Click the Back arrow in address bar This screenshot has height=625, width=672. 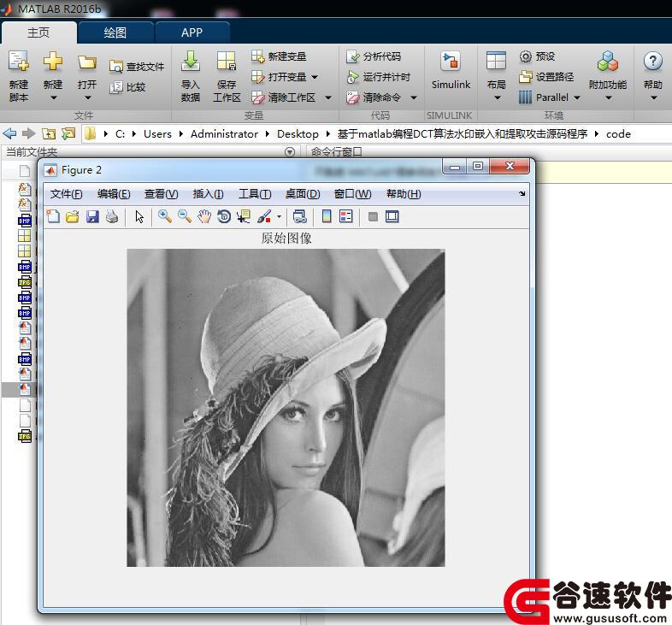[9, 133]
